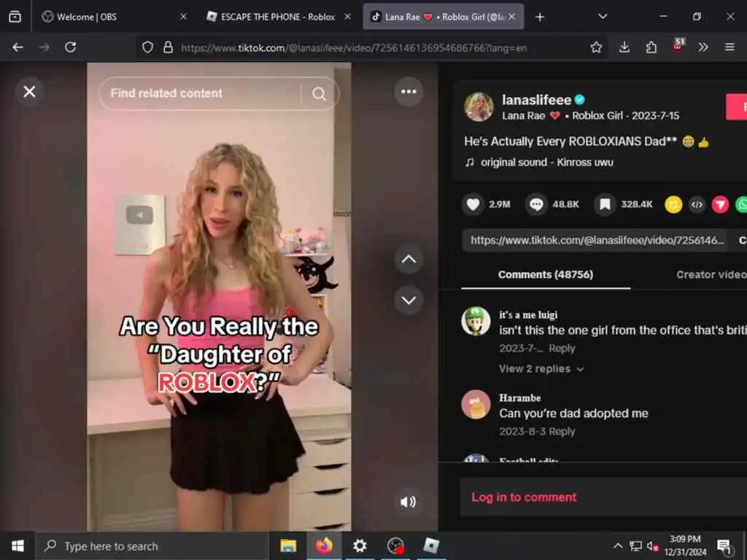747x560 pixels.
Task: Open the lanaslifeee username link
Action: coord(536,99)
